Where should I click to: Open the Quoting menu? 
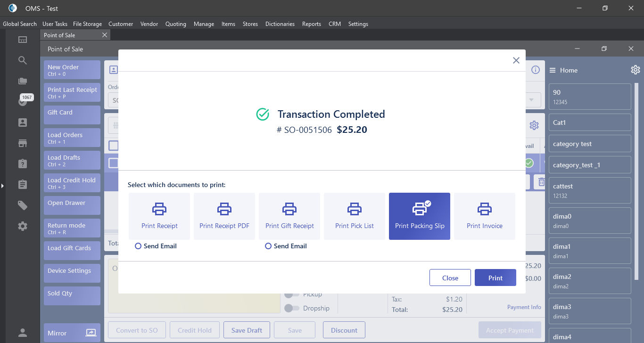(176, 24)
